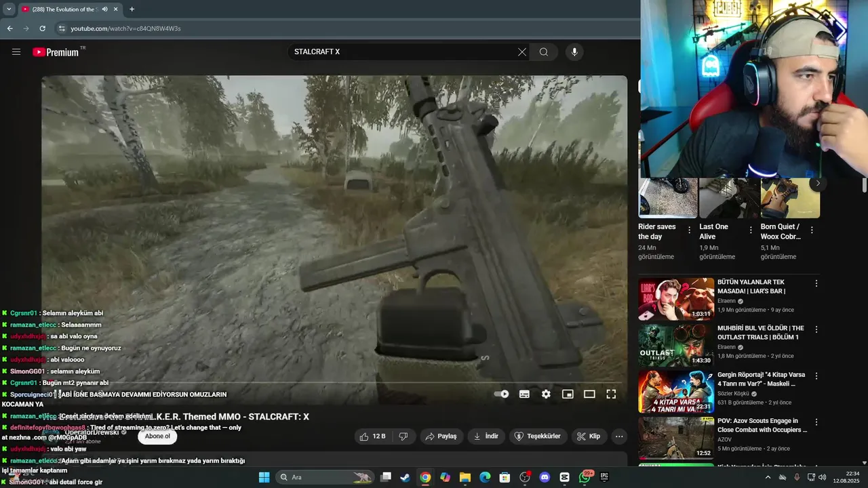Toggle the autoplay switch in player
Screen dimensions: 868x488
tap(501, 394)
